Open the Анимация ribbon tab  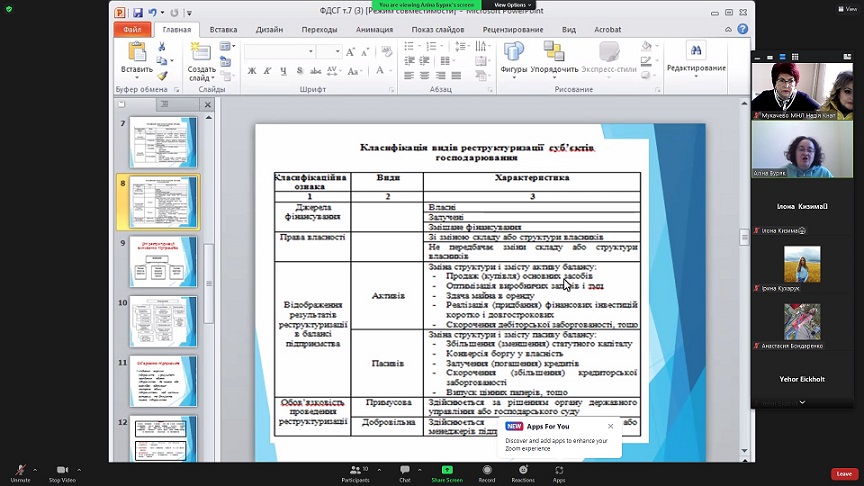point(374,30)
